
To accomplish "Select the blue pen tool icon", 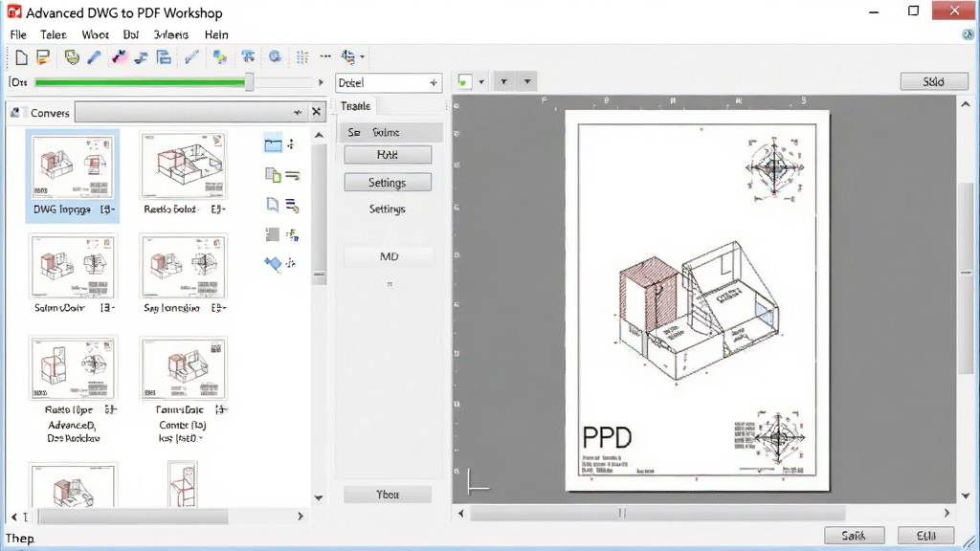I will tap(95, 57).
